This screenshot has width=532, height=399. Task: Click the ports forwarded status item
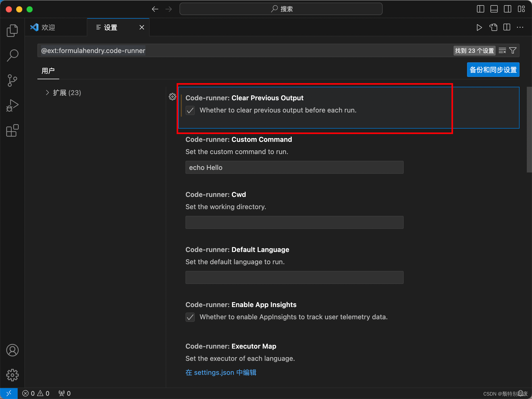65,393
